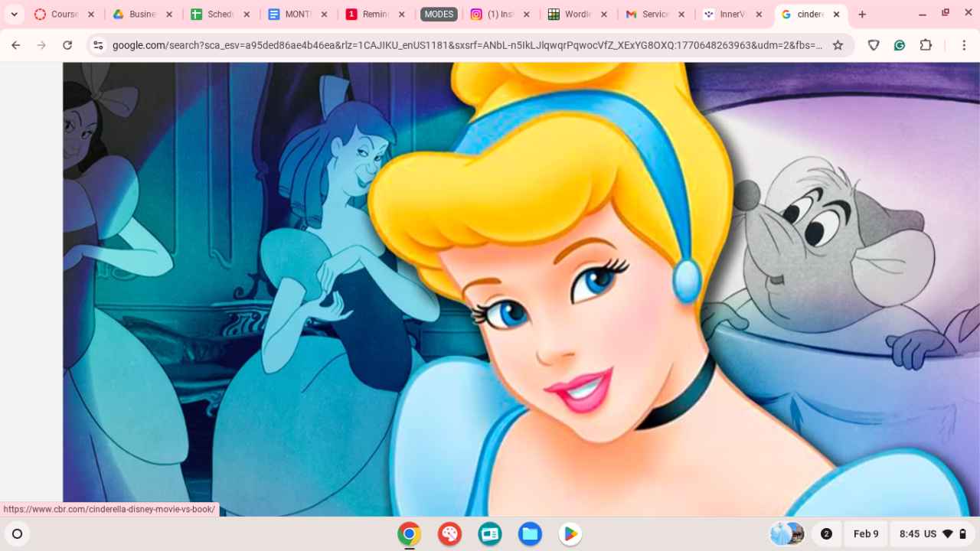View site information icon in address bar

(98, 45)
